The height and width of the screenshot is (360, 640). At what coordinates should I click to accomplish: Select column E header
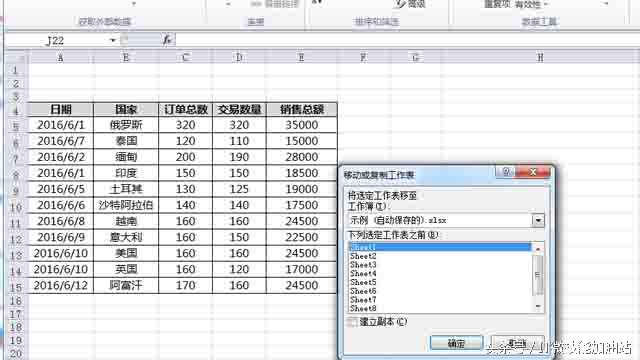(302, 58)
